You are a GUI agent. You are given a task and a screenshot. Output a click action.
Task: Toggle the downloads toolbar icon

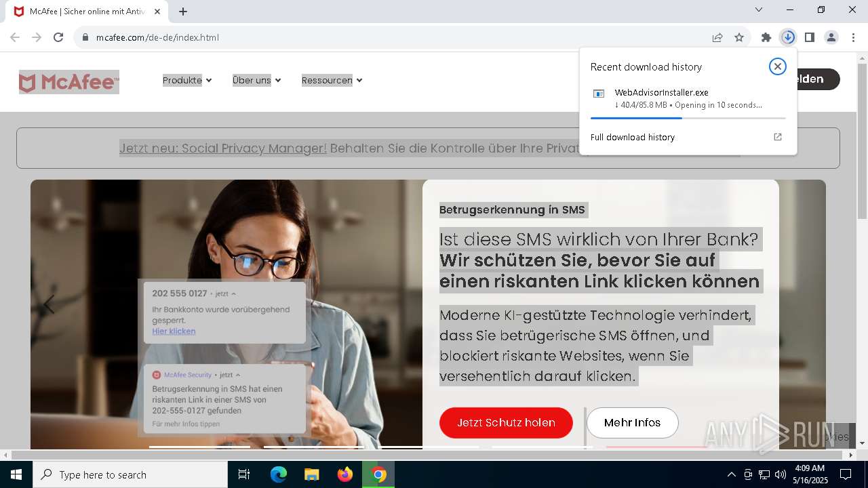tap(788, 37)
